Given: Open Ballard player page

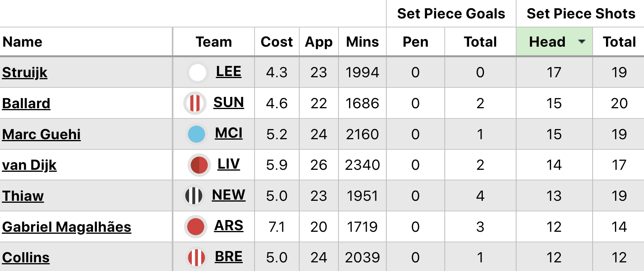Looking at the screenshot, I should click(26, 104).
